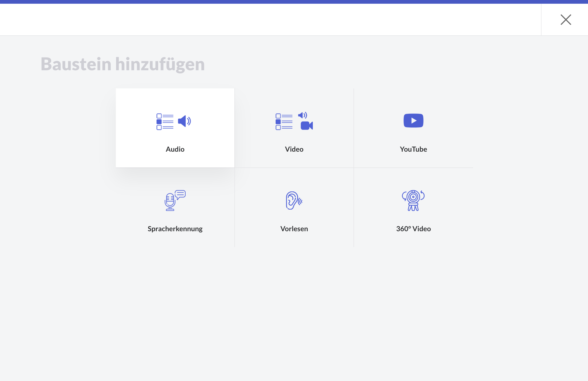Select the Audio label
The image size is (588, 381).
pyautogui.click(x=175, y=149)
